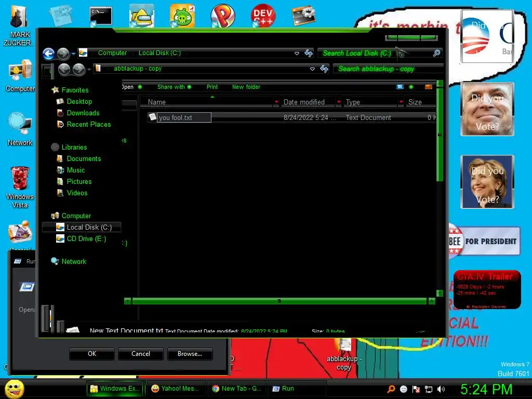Select Network in the navigation pane
The image size is (532, 399).
point(74,262)
